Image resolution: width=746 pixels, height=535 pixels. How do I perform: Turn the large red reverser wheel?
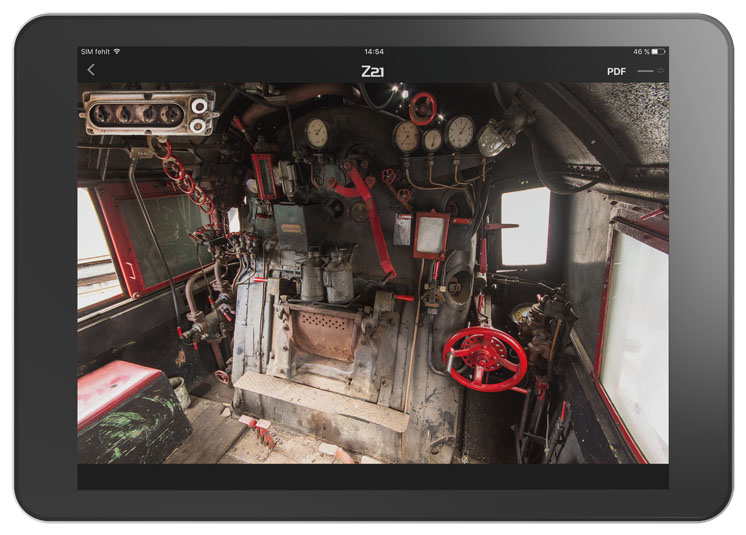coord(485,358)
